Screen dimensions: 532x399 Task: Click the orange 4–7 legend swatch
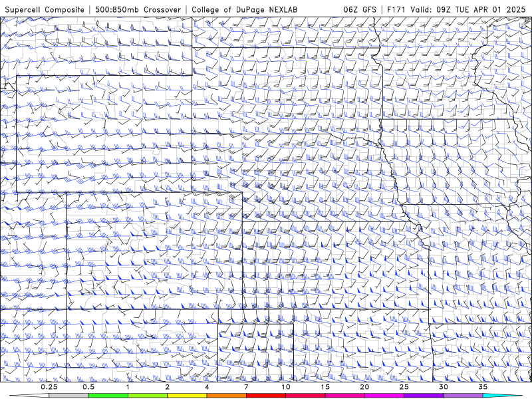[226, 396]
